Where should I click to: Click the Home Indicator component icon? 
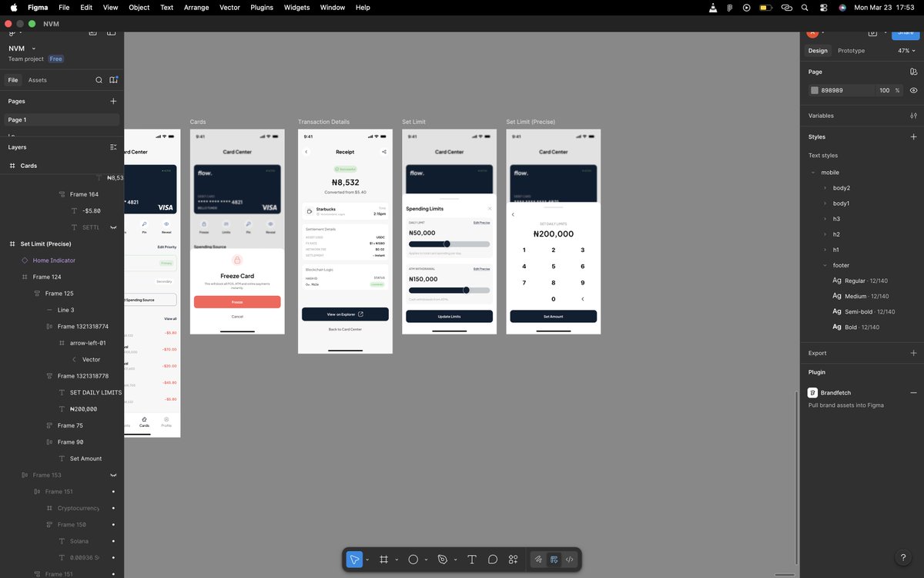pos(25,260)
